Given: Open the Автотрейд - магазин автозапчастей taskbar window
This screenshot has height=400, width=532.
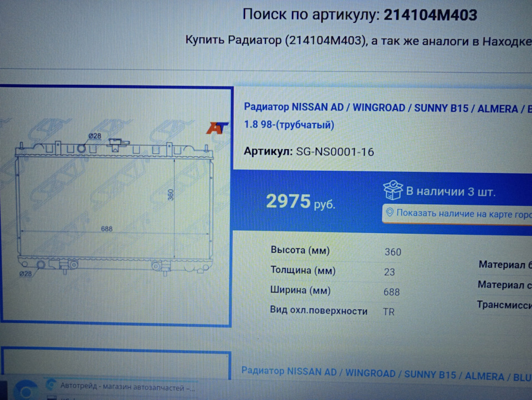Looking at the screenshot, I should [x=120, y=387].
